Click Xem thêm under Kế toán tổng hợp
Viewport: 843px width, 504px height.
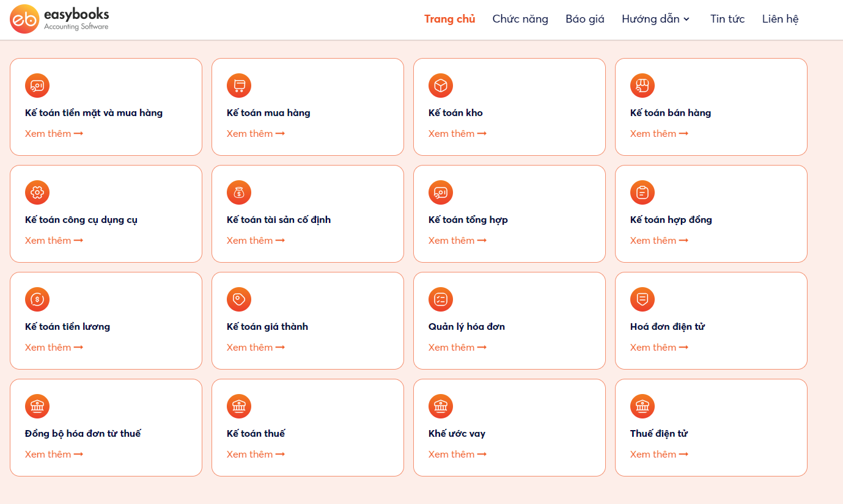point(457,241)
